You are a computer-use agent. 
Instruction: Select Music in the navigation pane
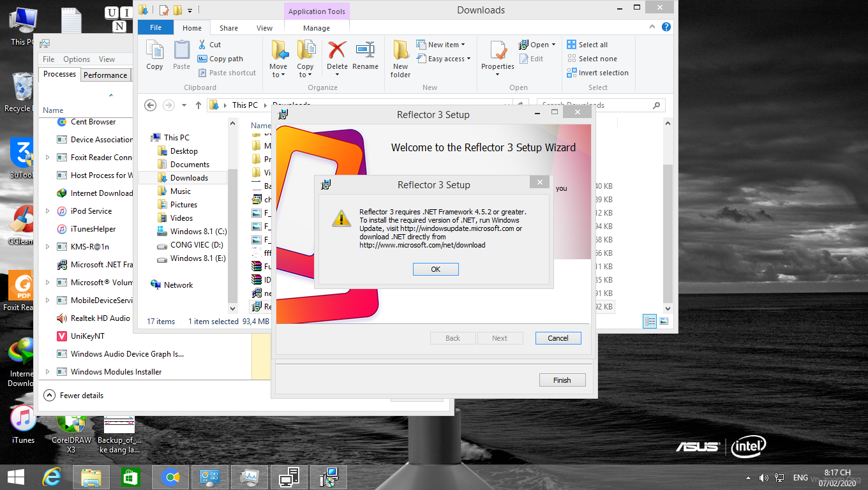(x=181, y=191)
